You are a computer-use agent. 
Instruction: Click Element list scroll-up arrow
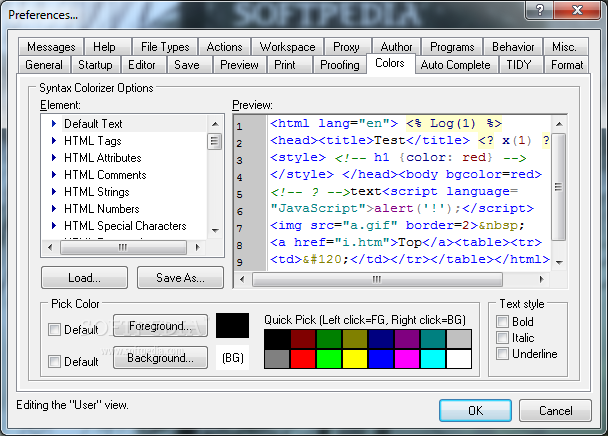(215, 124)
